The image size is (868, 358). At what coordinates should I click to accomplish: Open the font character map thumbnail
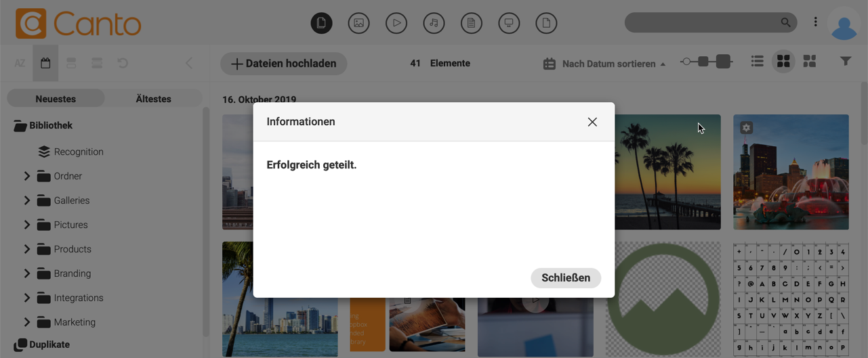tap(791, 299)
